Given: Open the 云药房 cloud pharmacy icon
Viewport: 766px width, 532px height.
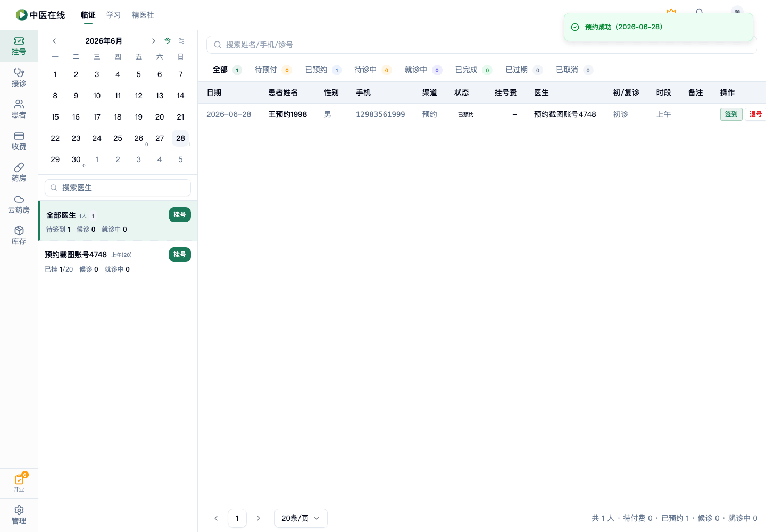Looking at the screenshot, I should [19, 204].
